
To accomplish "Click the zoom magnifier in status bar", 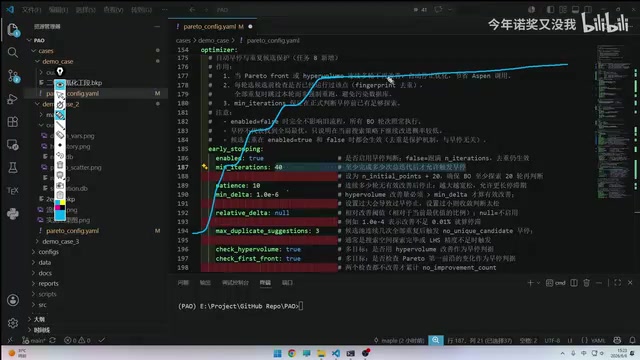I will click(436, 340).
